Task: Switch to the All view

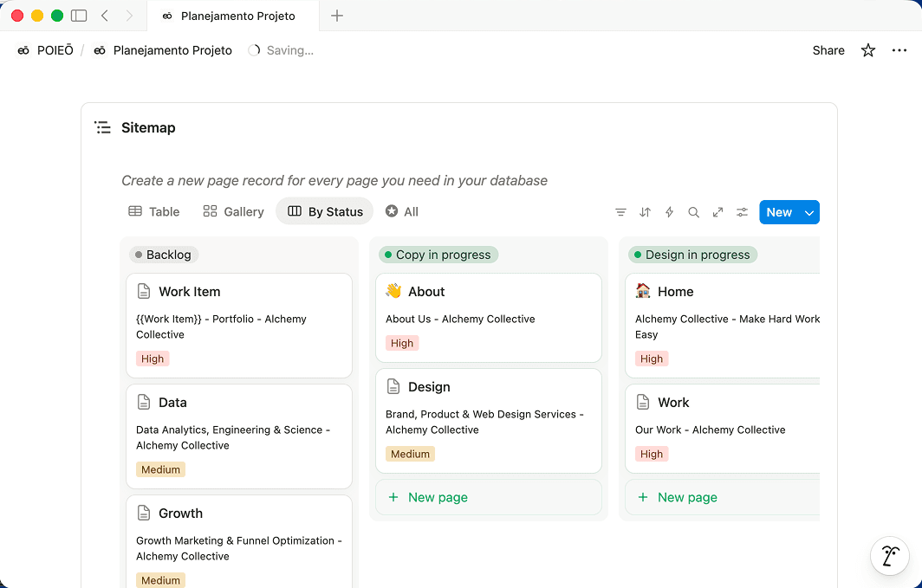Action: click(402, 211)
